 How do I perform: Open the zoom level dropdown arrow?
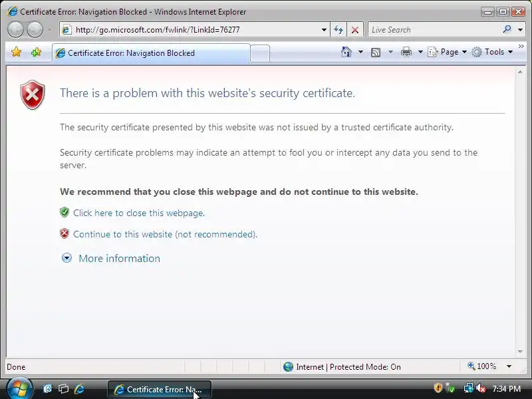pos(509,366)
